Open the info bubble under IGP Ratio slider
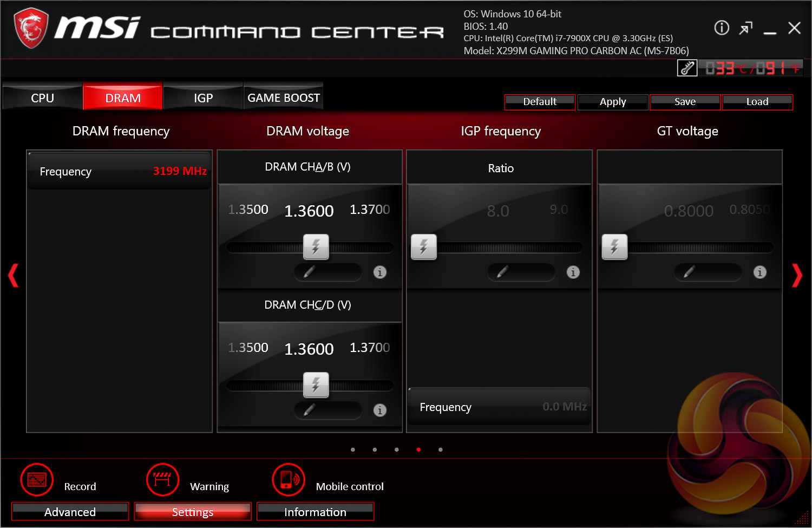Screen dimensions: 812x528 (573, 272)
